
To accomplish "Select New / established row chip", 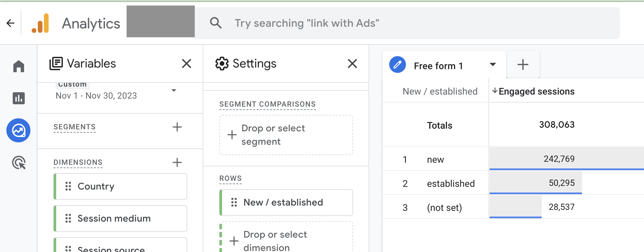I will point(286,203).
